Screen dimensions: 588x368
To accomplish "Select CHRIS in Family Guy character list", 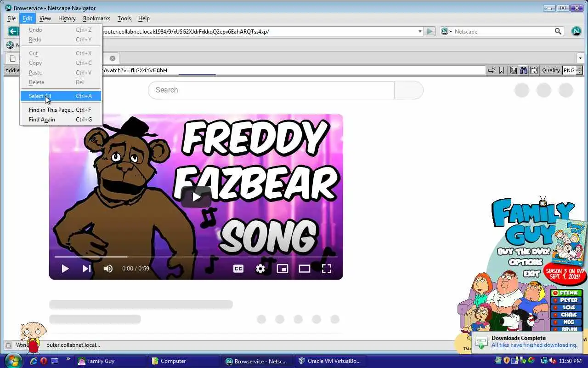I will click(566, 315).
